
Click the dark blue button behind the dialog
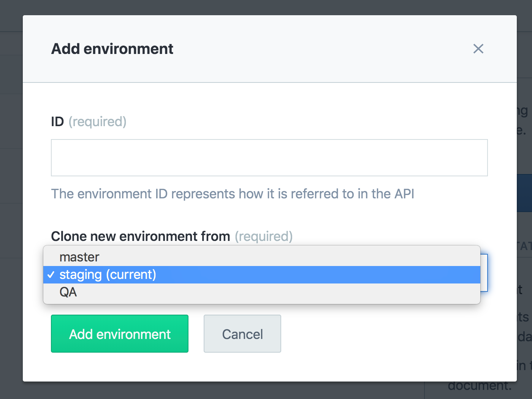524,193
